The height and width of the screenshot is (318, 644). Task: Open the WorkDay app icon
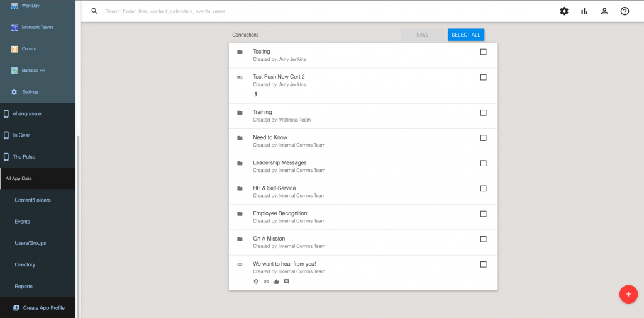[x=14, y=6]
